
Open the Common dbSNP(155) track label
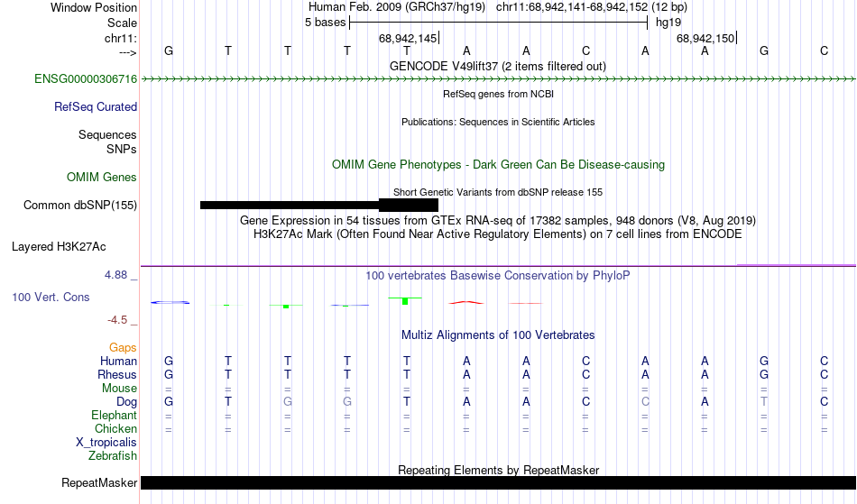pyautogui.click(x=80, y=206)
